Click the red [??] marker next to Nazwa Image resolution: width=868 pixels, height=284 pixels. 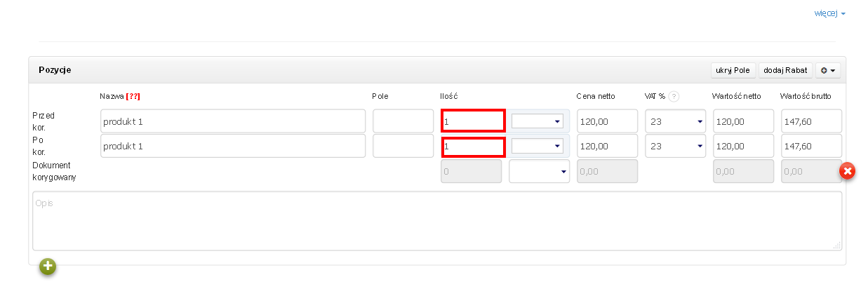(138, 96)
